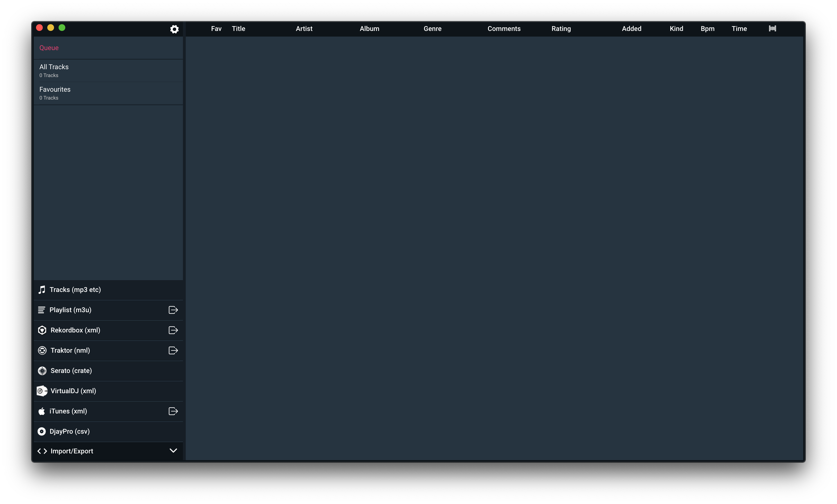Click the DjayPro disc icon
The height and width of the screenshot is (504, 837).
tap(41, 431)
